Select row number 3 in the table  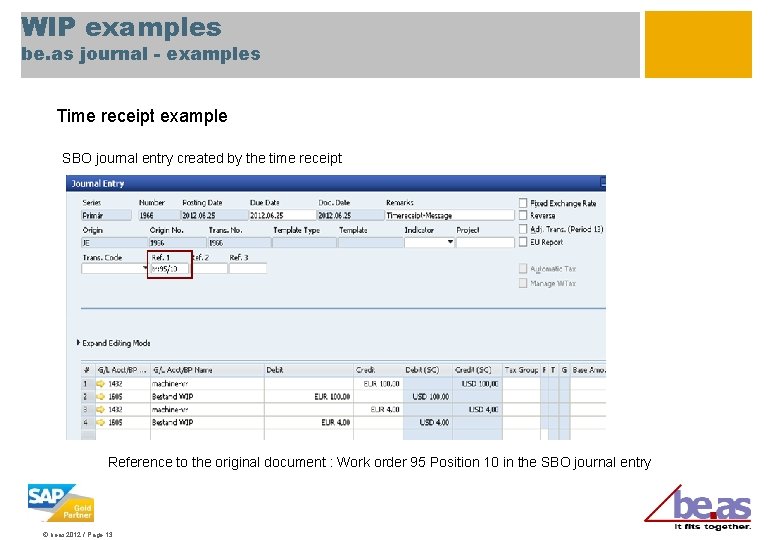(x=88, y=410)
